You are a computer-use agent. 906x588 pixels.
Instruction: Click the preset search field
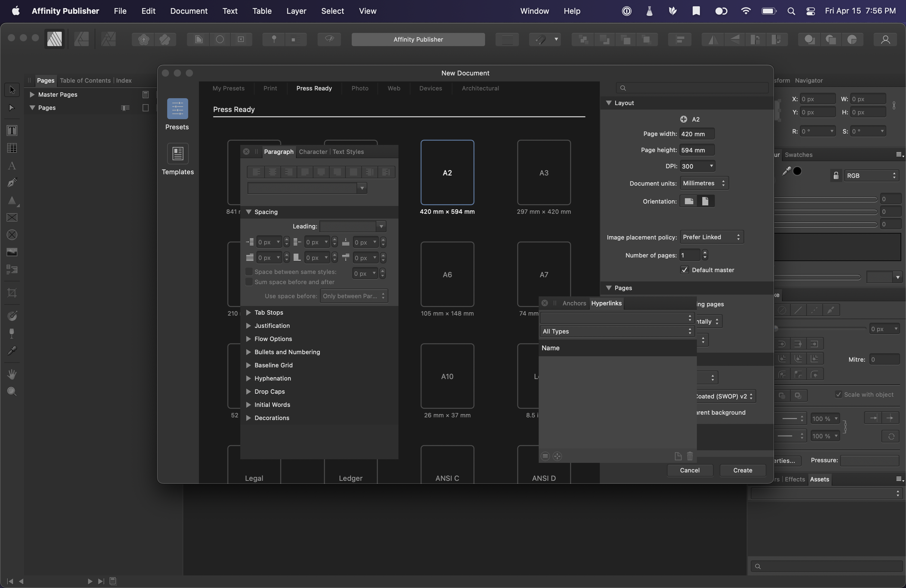[692, 88]
